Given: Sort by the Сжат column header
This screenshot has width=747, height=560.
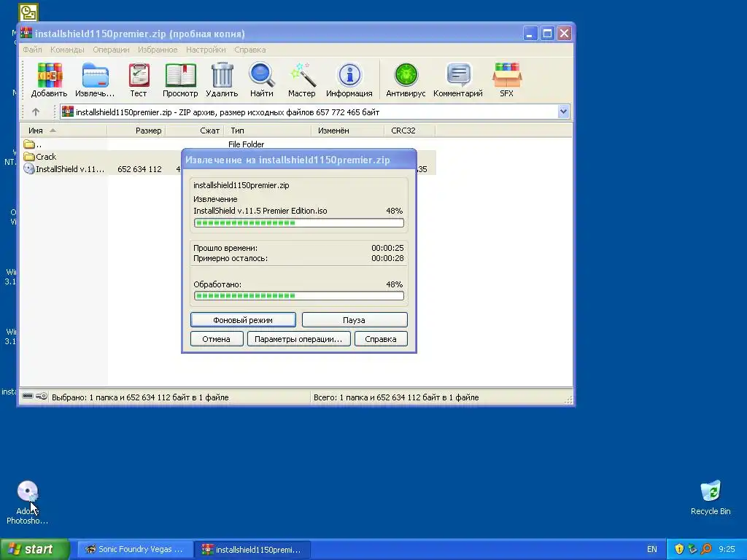Looking at the screenshot, I should pos(194,131).
